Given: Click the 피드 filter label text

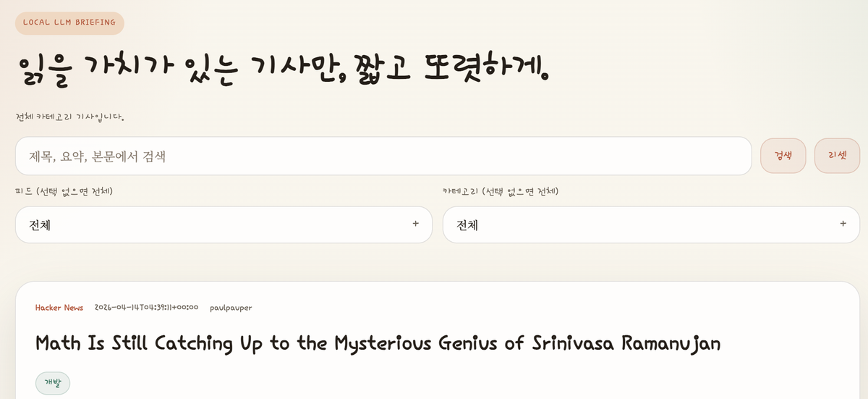Looking at the screenshot, I should coord(64,191).
